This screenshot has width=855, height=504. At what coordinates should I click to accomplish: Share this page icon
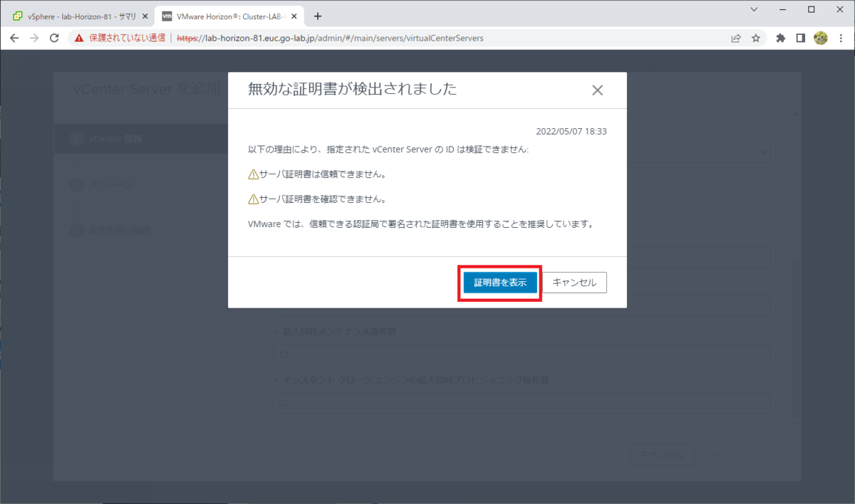point(736,38)
